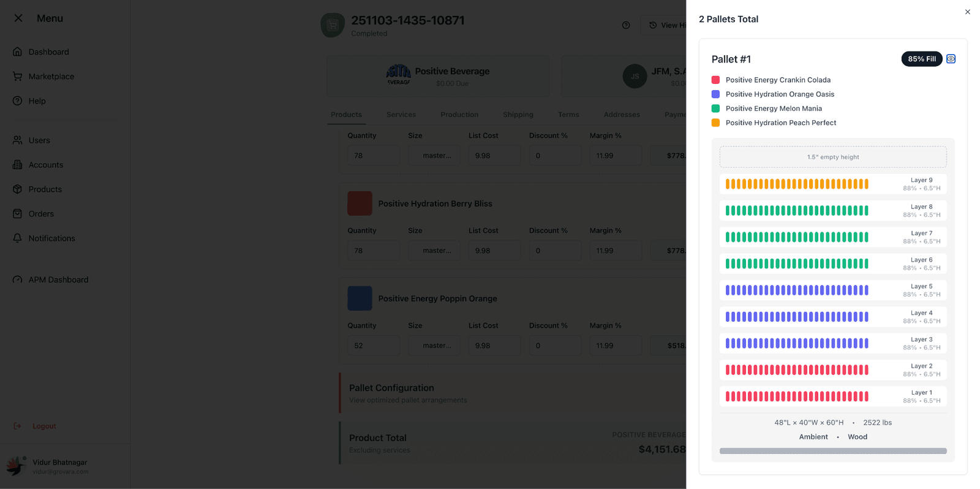Click the Accounts building icon
This screenshot has width=980, height=489.
tap(17, 164)
